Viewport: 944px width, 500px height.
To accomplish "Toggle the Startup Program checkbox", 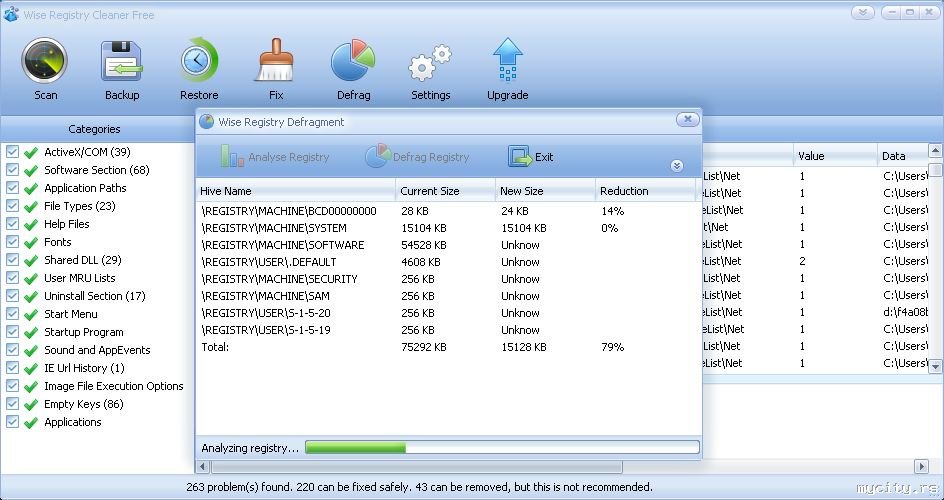I will (12, 332).
